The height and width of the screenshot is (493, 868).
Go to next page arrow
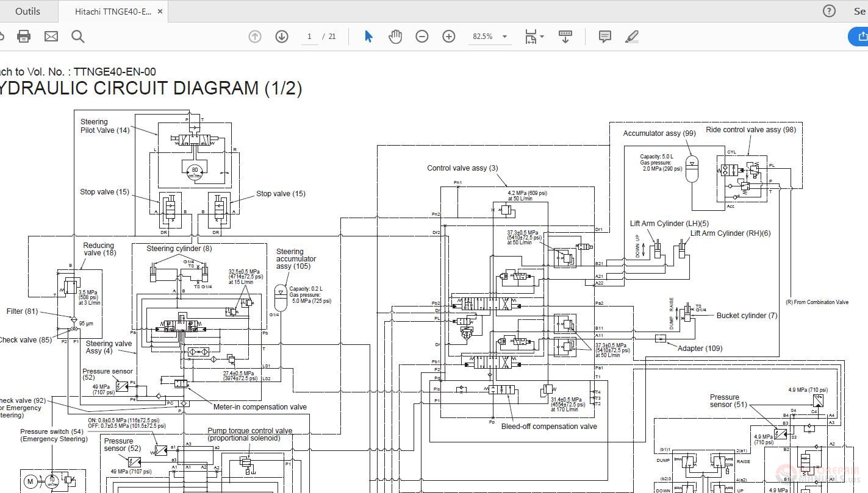point(282,37)
